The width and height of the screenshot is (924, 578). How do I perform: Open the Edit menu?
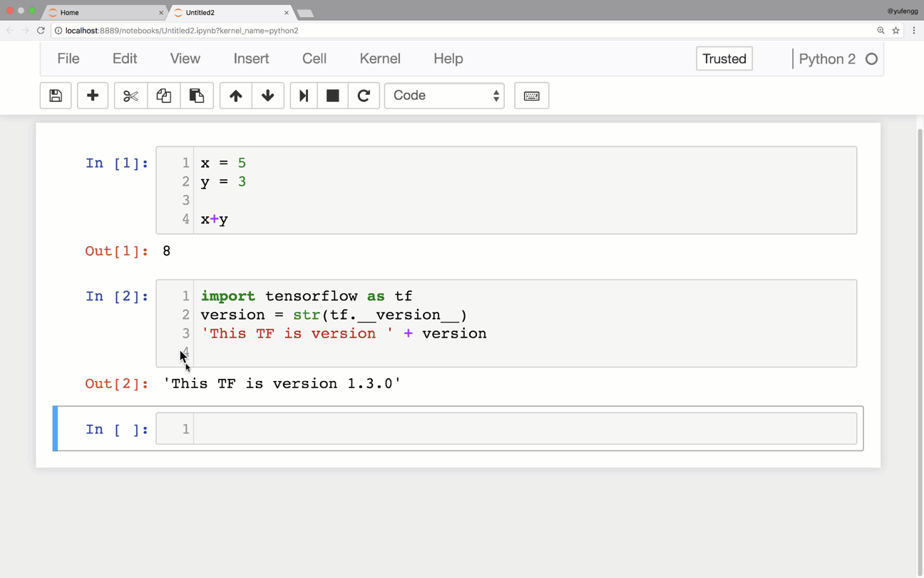tap(125, 59)
